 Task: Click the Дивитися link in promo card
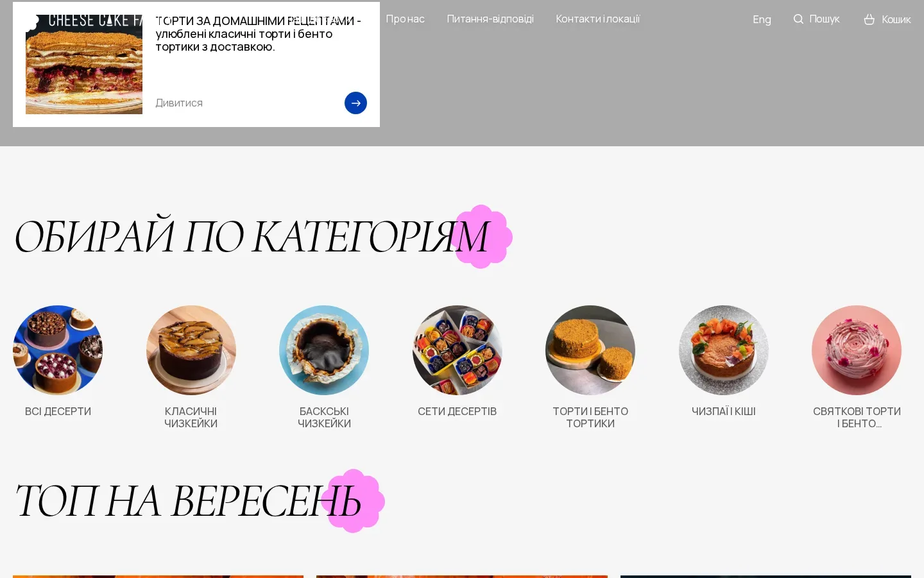pyautogui.click(x=179, y=103)
